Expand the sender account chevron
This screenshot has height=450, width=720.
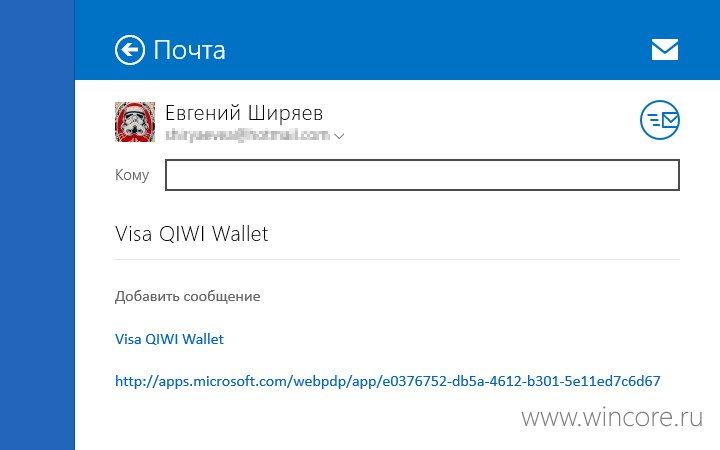click(339, 136)
